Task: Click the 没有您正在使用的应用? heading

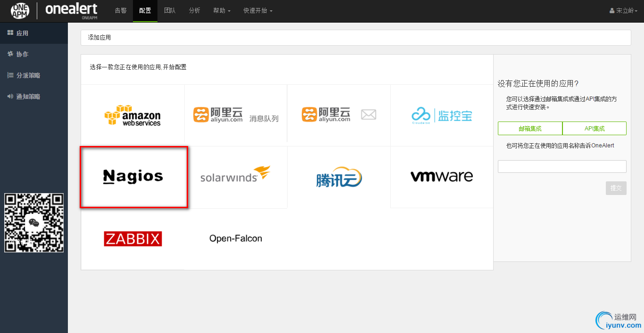Action: pyautogui.click(x=538, y=83)
